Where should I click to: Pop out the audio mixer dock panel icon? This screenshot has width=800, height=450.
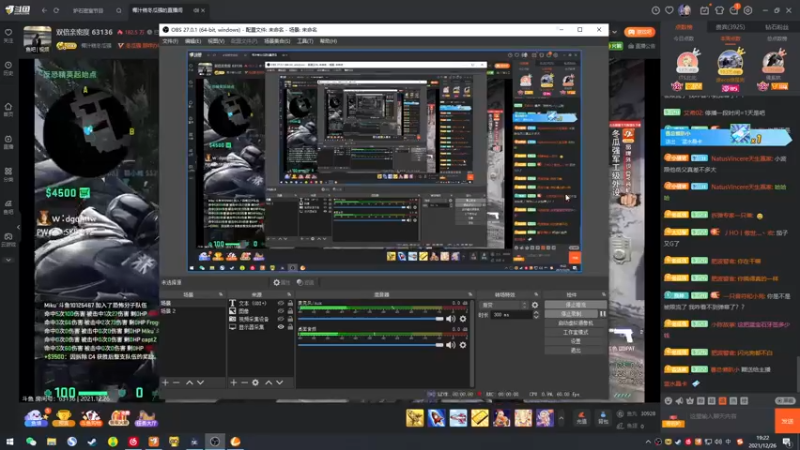[x=470, y=294]
